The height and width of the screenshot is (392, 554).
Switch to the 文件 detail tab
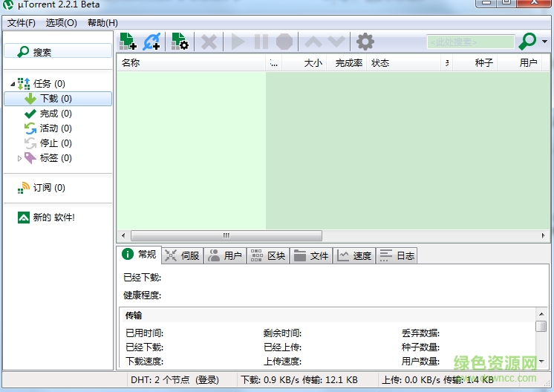(x=311, y=255)
